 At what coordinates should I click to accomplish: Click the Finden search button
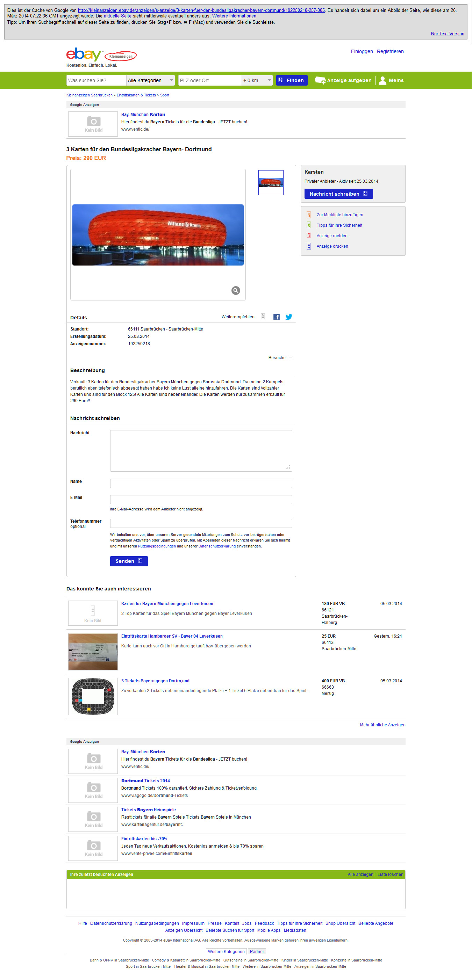click(292, 80)
